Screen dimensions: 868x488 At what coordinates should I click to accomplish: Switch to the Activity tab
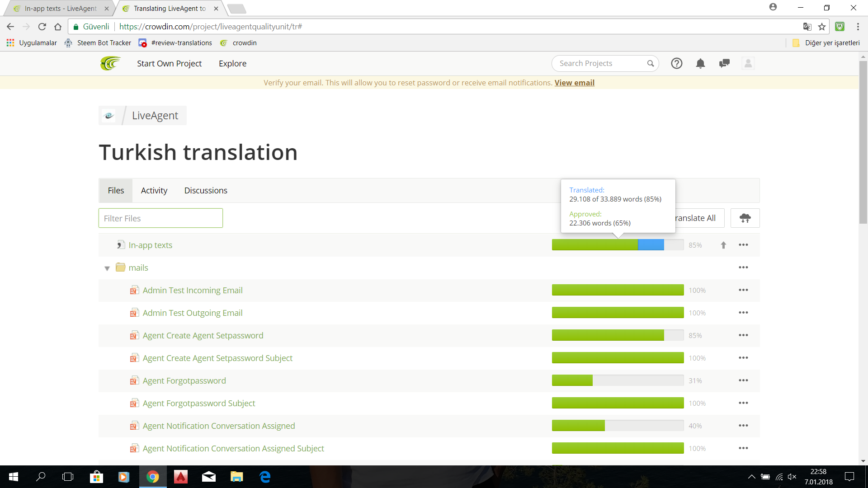pos(154,191)
